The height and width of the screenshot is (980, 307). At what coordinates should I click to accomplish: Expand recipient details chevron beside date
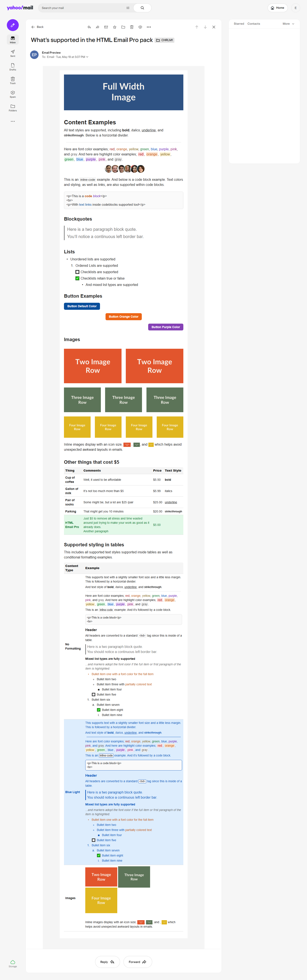coord(87,57)
